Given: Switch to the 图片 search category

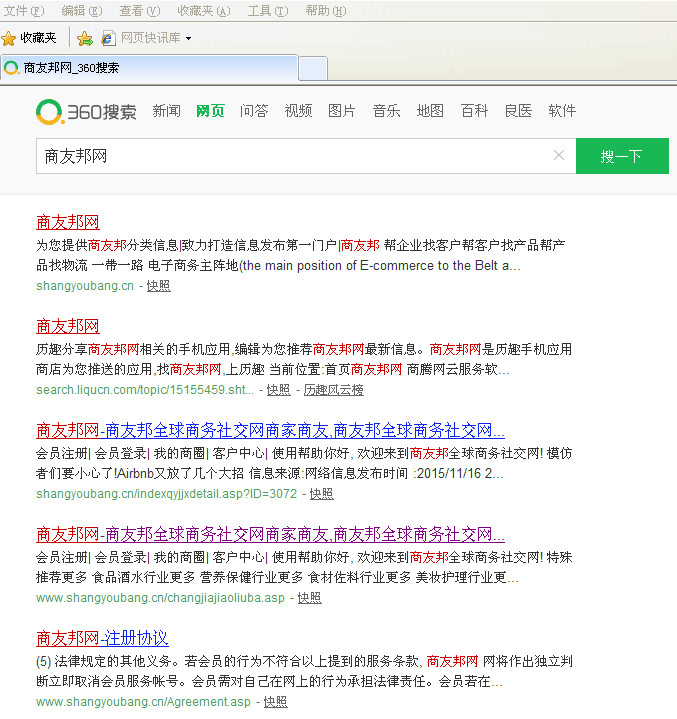Looking at the screenshot, I should (x=342, y=111).
